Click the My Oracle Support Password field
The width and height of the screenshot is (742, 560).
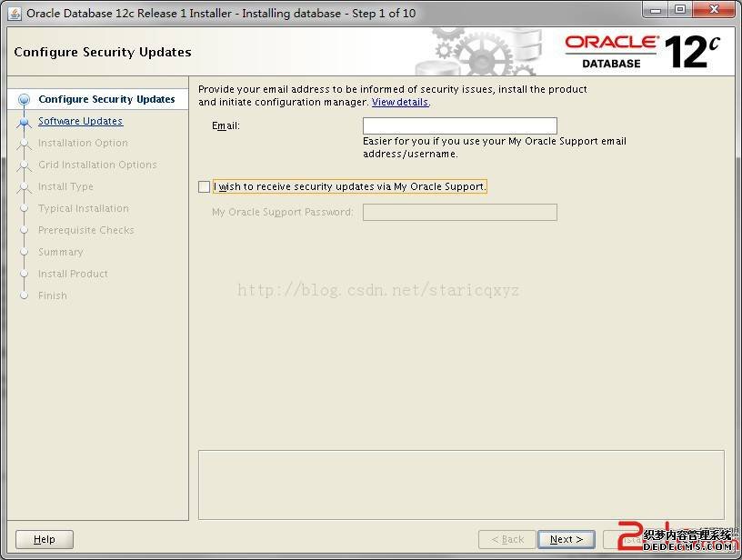[x=459, y=213]
